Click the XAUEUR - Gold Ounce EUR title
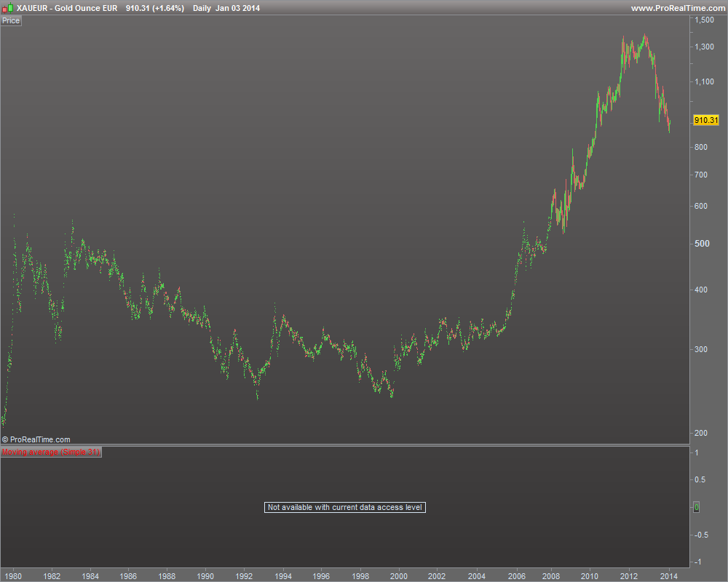The image size is (728, 582). coord(67,8)
